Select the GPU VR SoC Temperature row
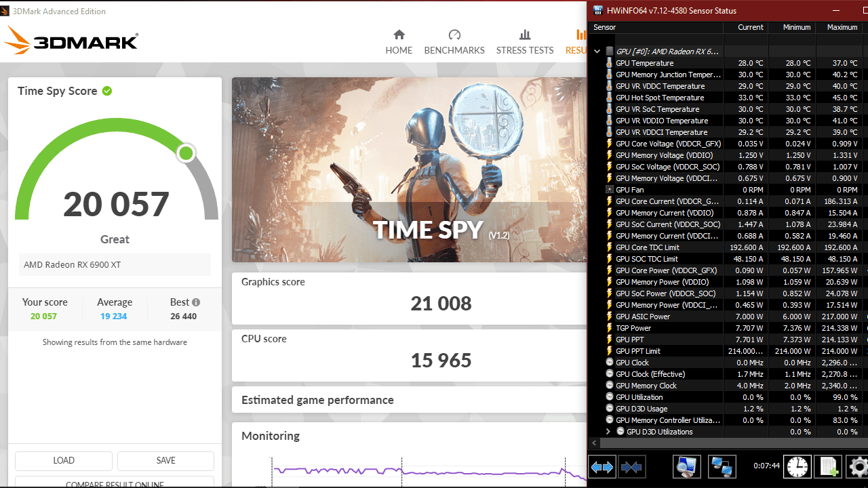 (728, 109)
